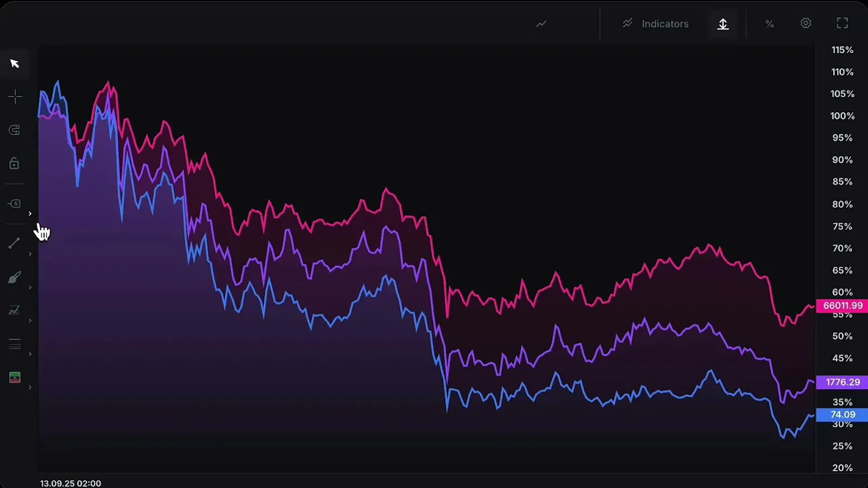Select the horizontal lines Fibonacci tool
This screenshot has width=868, height=488.
15,344
